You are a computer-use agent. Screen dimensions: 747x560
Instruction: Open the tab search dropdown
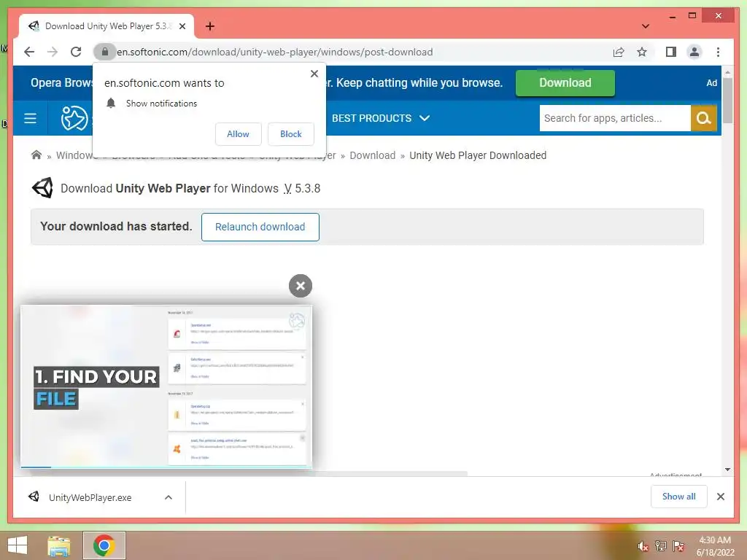point(646,26)
